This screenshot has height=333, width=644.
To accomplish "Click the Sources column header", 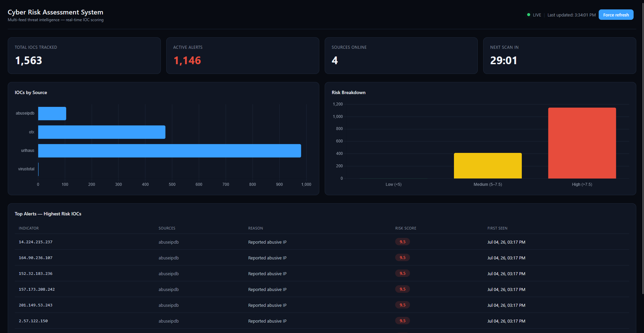I will [167, 228].
